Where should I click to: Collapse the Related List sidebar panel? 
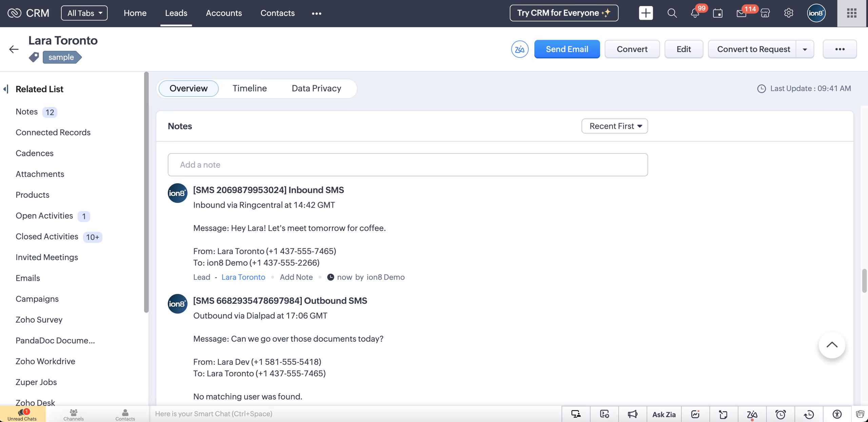(x=6, y=89)
